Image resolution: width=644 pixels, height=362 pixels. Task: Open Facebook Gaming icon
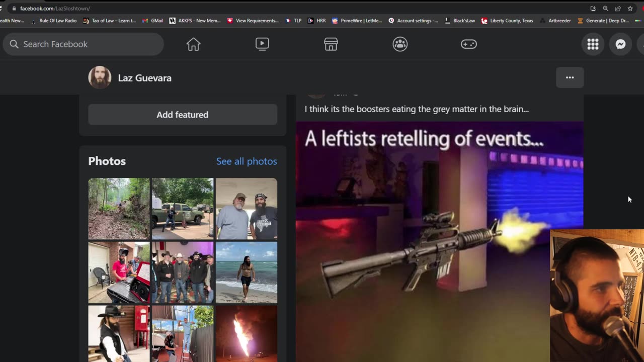pos(469,44)
